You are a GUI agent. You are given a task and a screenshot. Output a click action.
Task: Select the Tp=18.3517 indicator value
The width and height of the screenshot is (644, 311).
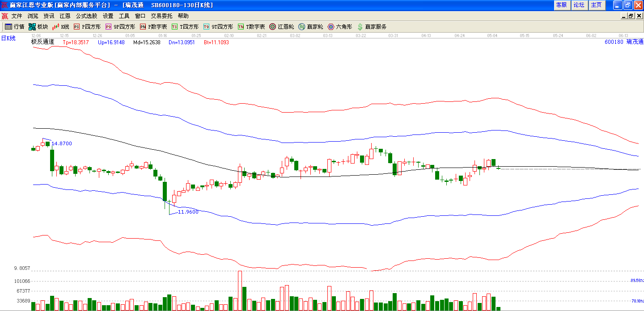point(76,42)
